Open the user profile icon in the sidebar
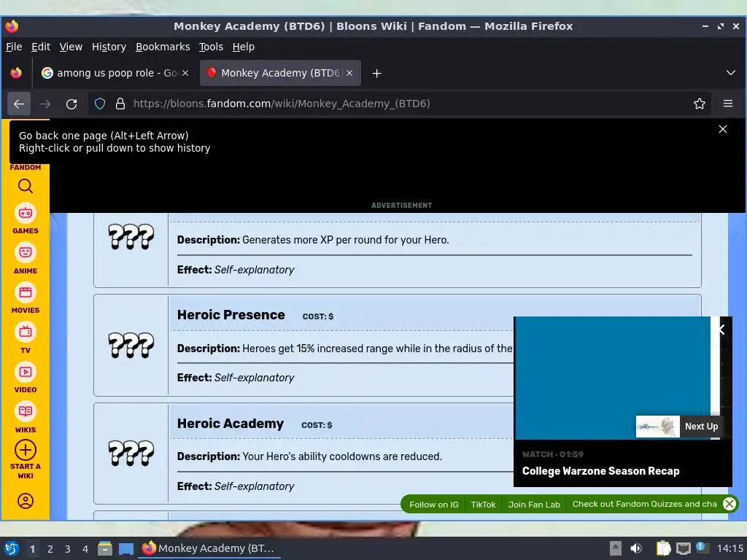 (x=26, y=501)
